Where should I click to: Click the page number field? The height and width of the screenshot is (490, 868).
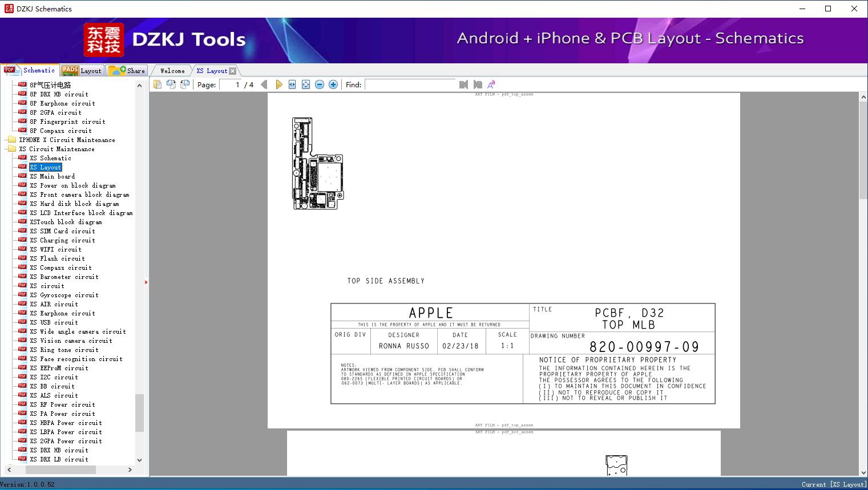(230, 84)
